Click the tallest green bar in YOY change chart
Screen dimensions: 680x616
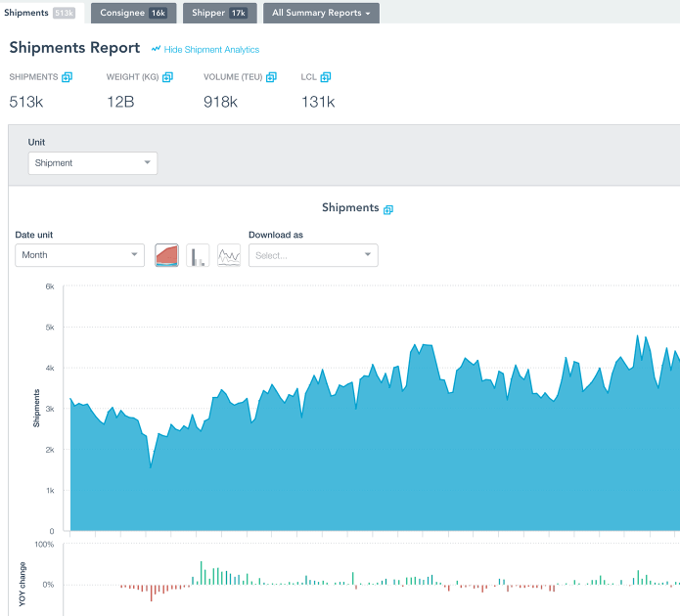[202, 573]
